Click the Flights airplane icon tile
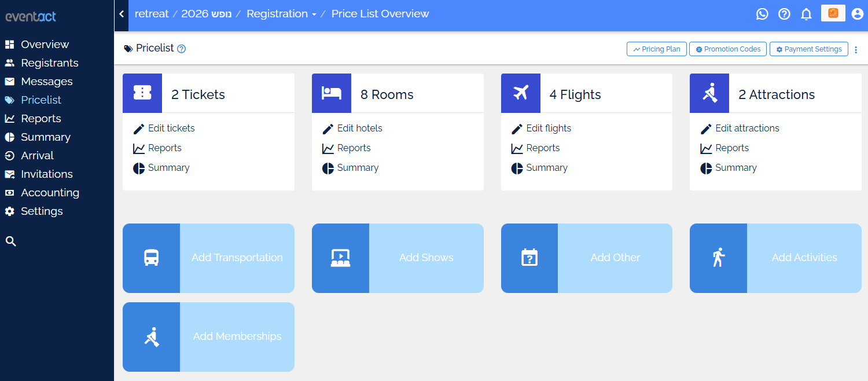This screenshot has width=868, height=381. coord(521,93)
